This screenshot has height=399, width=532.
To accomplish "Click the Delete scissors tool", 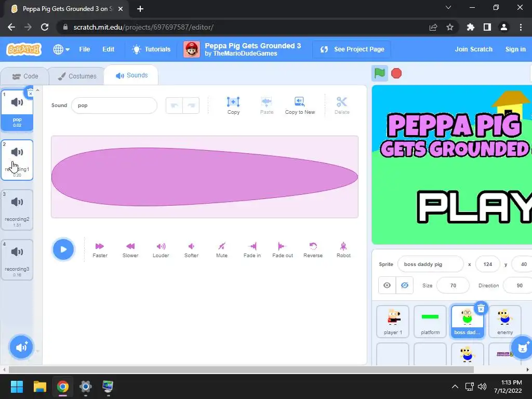I will coord(342,105).
